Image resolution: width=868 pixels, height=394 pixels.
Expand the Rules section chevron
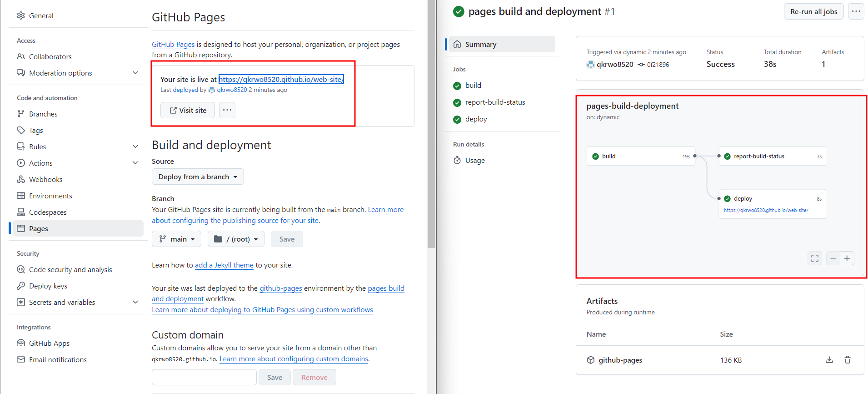(x=135, y=146)
